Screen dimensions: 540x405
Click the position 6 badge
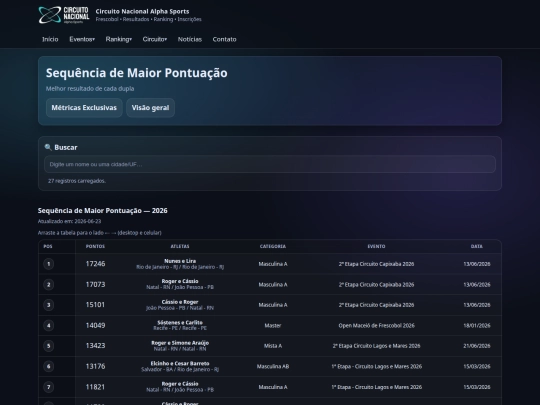click(x=49, y=366)
